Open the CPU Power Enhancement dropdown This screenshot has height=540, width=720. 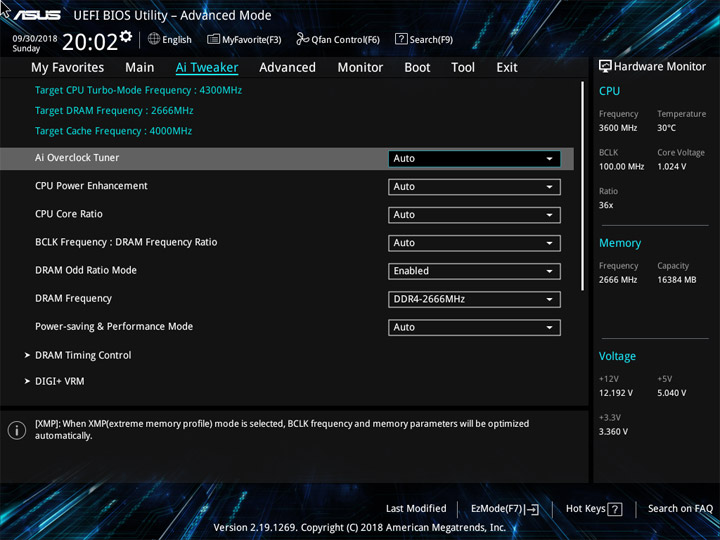[x=474, y=187]
